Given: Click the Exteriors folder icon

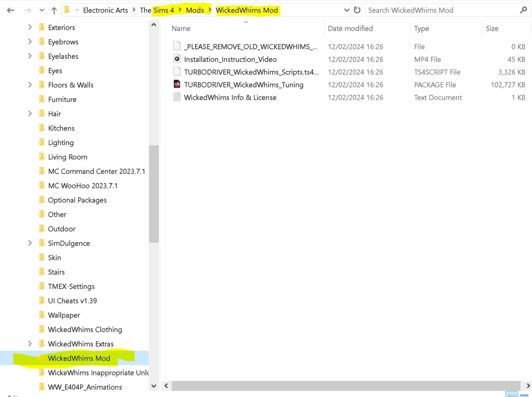Looking at the screenshot, I should (x=42, y=27).
